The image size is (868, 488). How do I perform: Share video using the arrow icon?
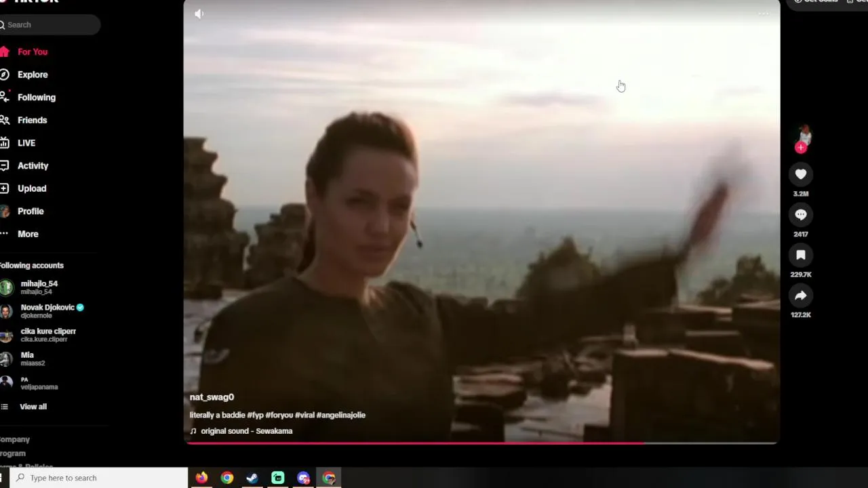pos(801,296)
